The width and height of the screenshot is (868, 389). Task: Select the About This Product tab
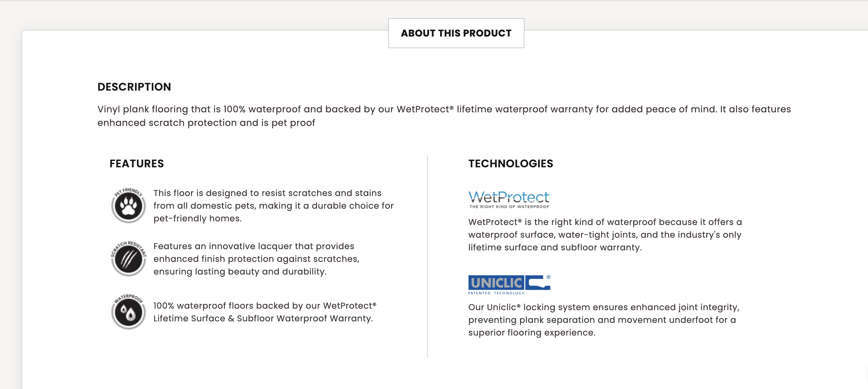click(x=456, y=33)
